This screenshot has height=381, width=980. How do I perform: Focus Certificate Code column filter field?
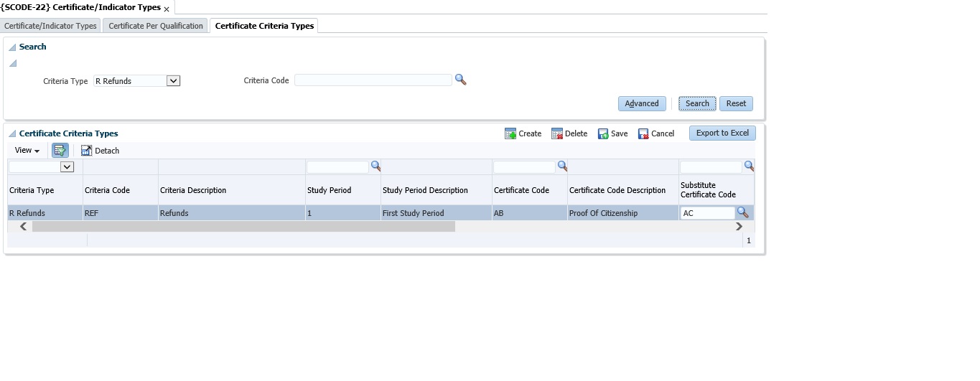click(x=524, y=166)
